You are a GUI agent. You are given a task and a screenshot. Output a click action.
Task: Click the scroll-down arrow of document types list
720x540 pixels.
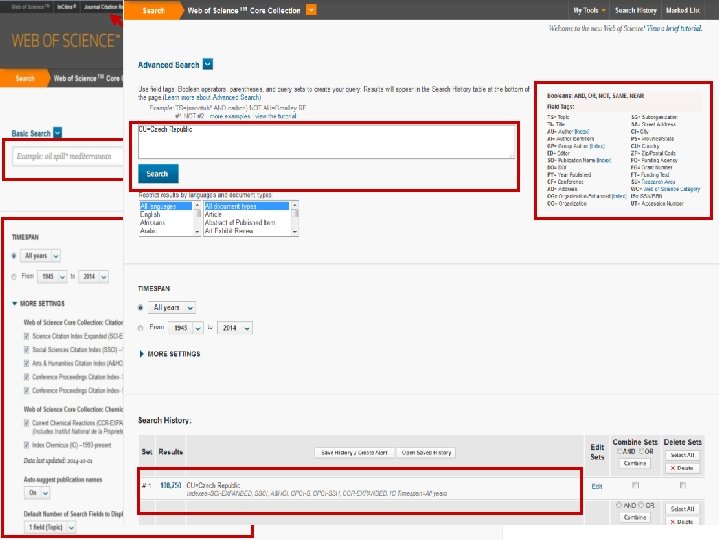pos(295,232)
